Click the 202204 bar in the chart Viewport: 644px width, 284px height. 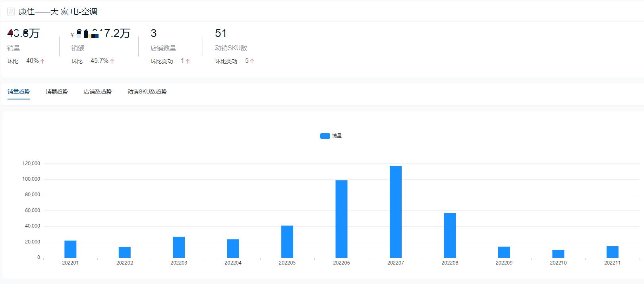(233, 249)
